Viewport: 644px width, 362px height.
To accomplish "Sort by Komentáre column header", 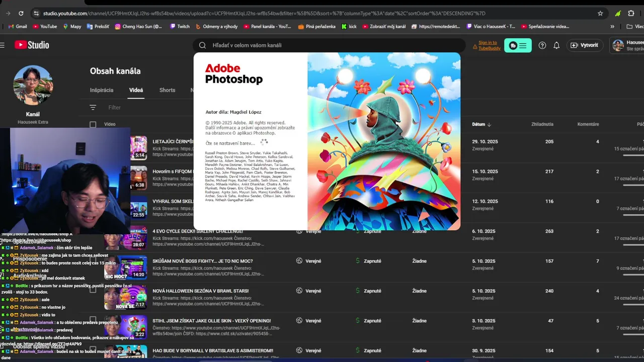I will coord(588,124).
